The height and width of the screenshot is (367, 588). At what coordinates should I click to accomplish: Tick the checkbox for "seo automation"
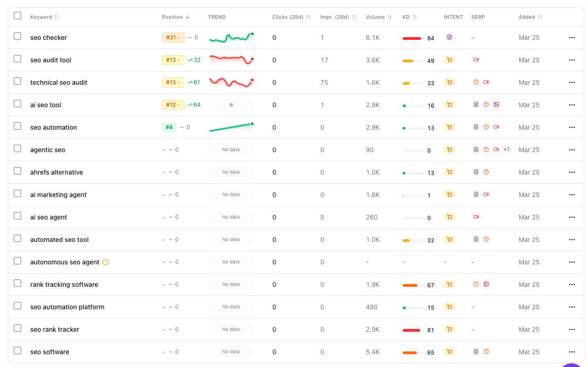[x=17, y=126]
